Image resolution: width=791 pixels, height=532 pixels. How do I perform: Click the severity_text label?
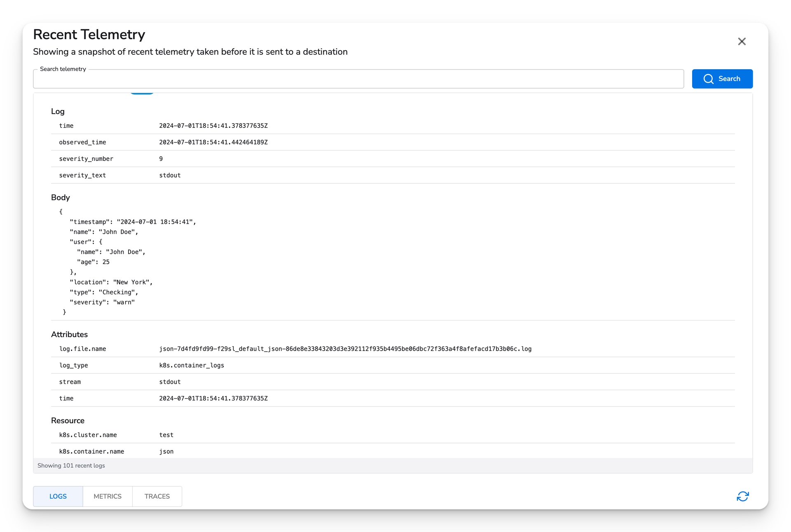click(x=82, y=175)
